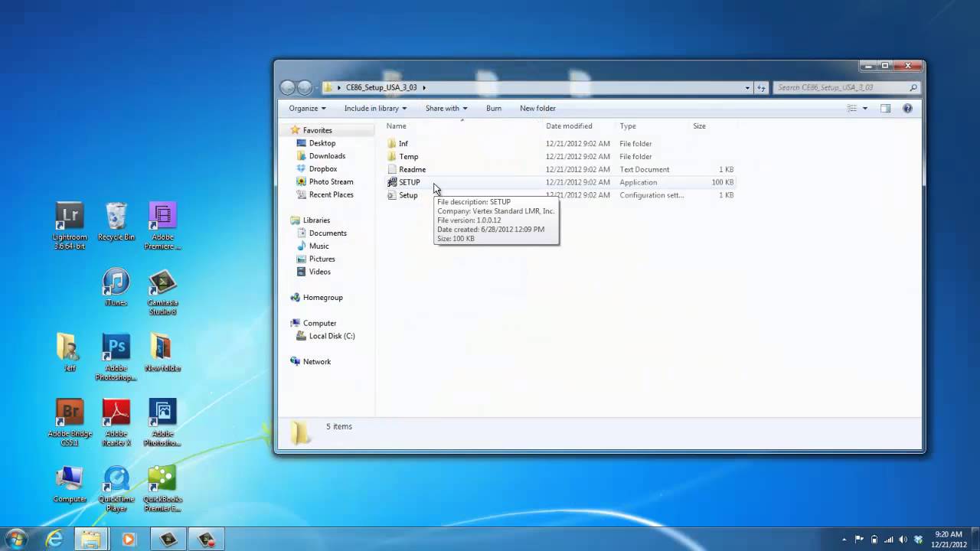This screenshot has height=551, width=980.
Task: Select Favorites in the navigation pane
Action: click(x=317, y=131)
